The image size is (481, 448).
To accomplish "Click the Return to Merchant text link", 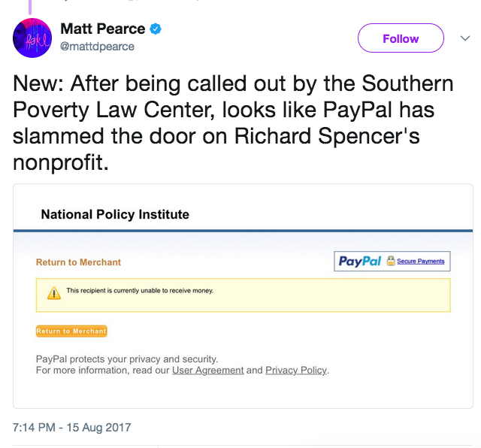I will [78, 262].
